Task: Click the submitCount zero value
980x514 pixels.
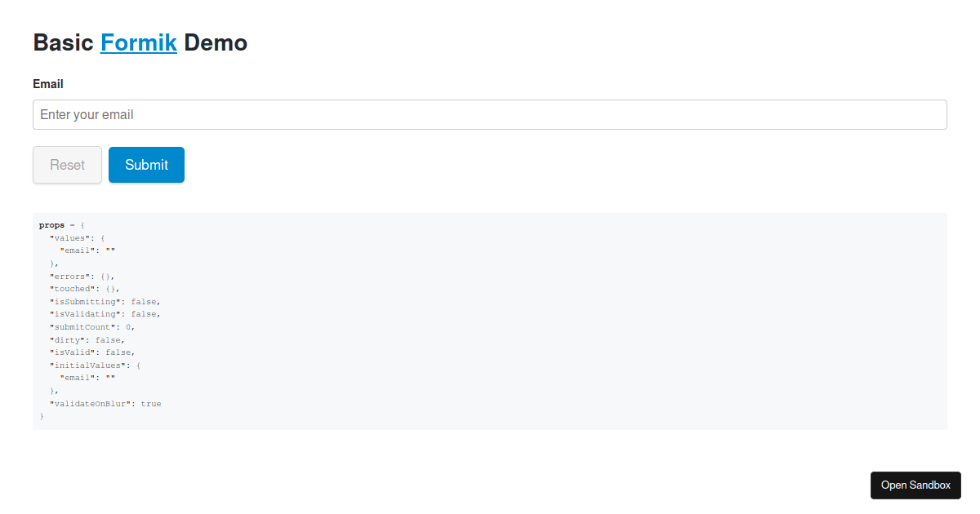Action: 132,326
